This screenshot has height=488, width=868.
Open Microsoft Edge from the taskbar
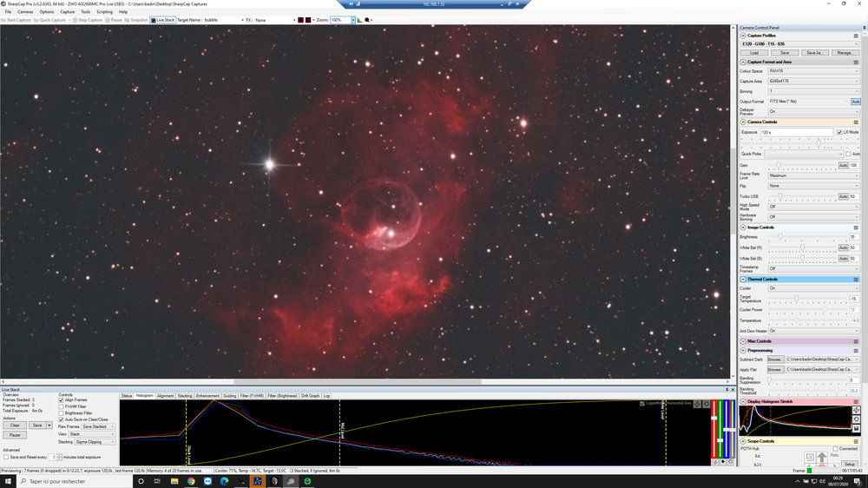pyautogui.click(x=224, y=481)
